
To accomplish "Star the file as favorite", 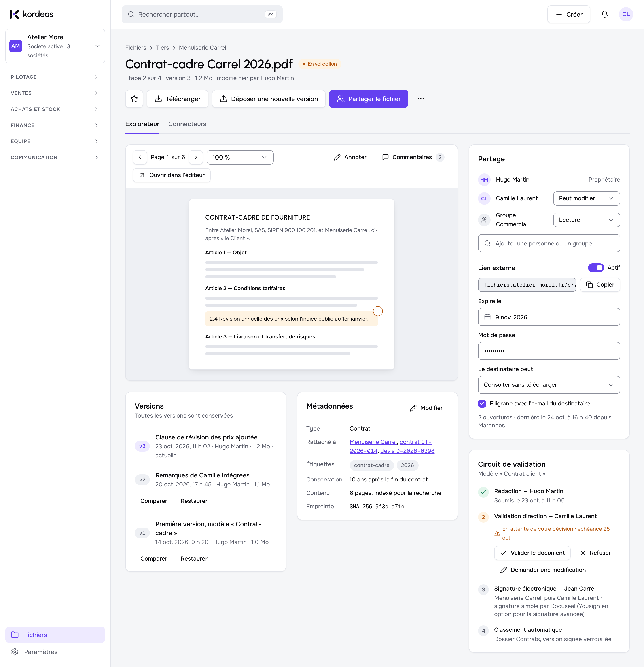I will point(134,99).
